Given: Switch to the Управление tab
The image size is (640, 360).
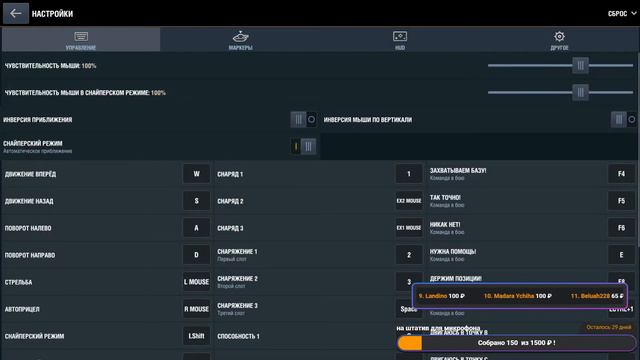Looking at the screenshot, I should pos(81,40).
